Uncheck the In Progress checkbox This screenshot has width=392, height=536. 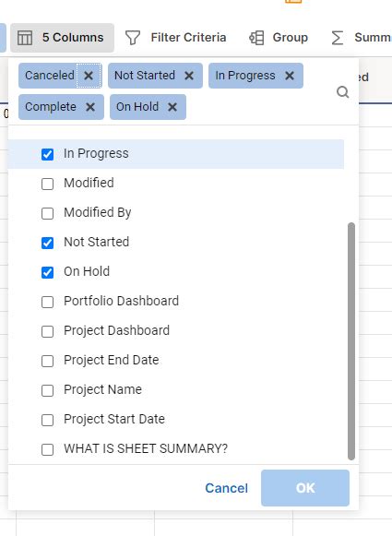tap(48, 154)
